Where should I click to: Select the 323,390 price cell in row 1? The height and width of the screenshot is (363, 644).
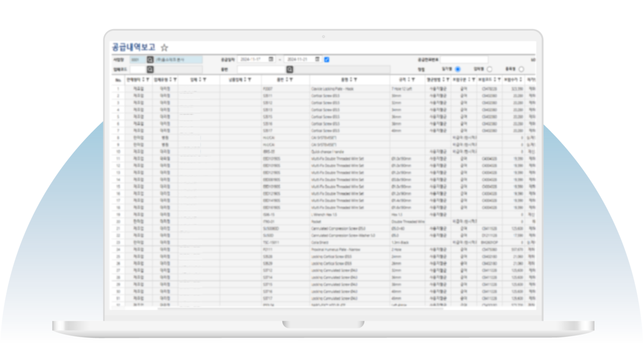click(514, 89)
